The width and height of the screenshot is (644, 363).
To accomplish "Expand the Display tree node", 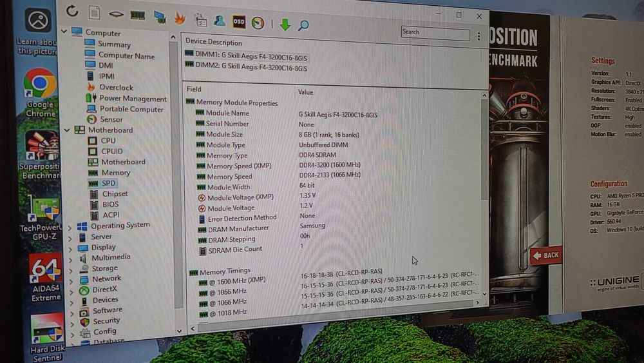I will 70,248.
